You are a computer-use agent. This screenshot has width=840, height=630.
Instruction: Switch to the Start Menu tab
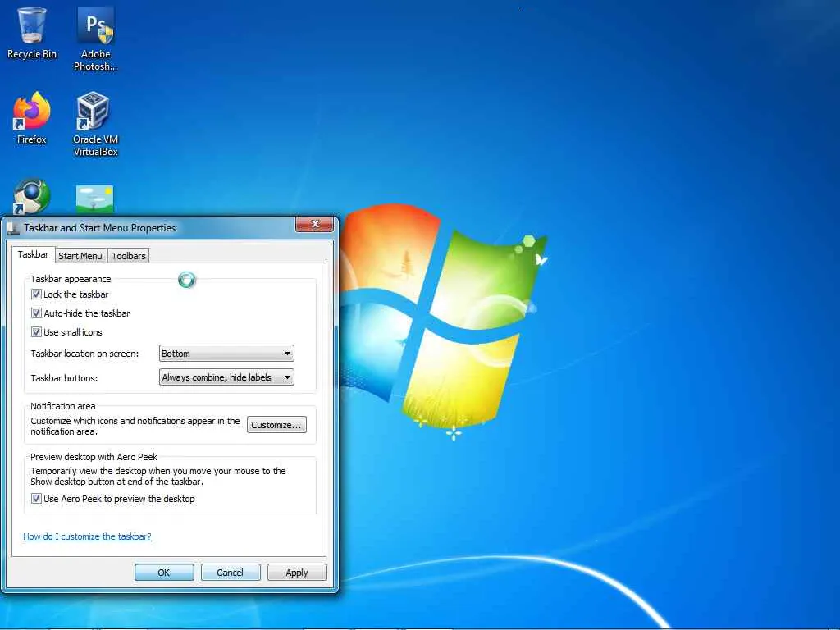point(80,256)
